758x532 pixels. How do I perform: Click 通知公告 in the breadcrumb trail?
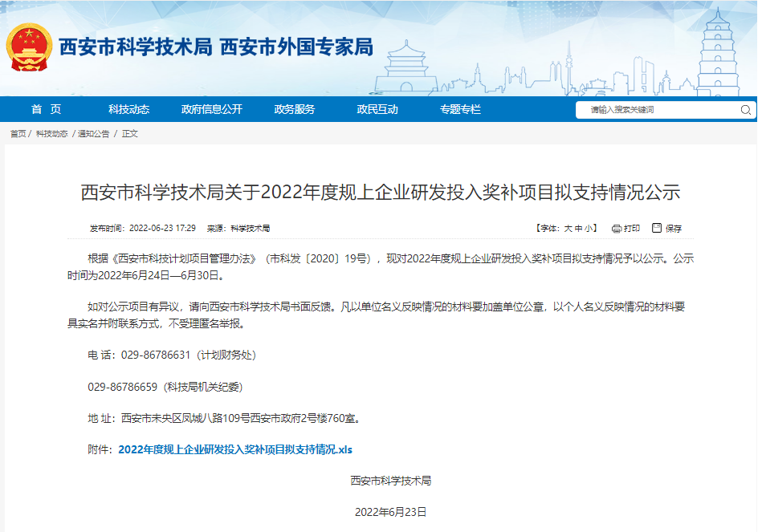(92, 133)
